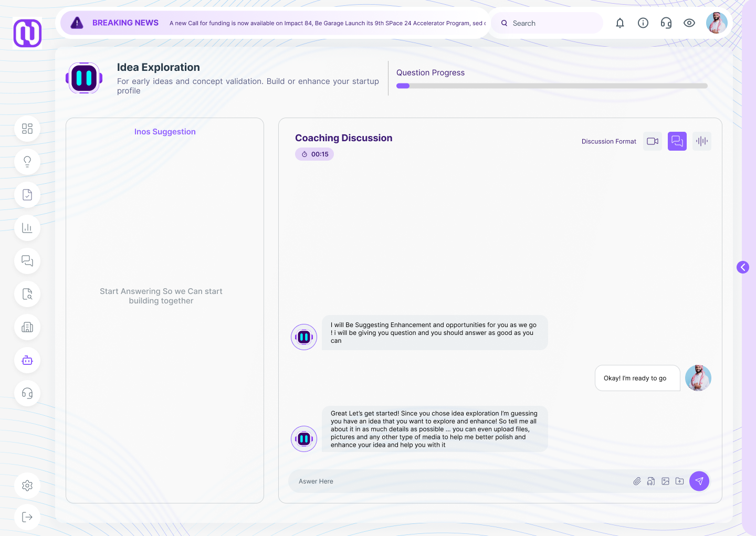The width and height of the screenshot is (756, 536).
Task: Click the folder upload icon in chat
Action: click(x=679, y=481)
